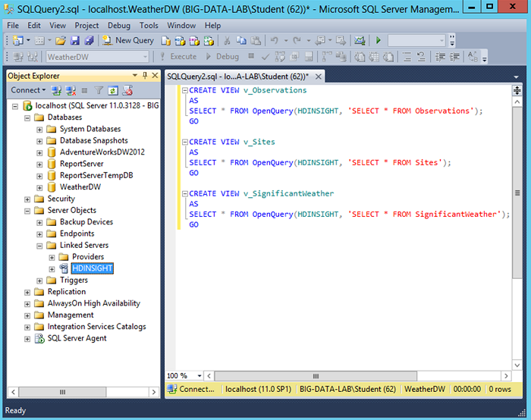Expand the WeatherDW database node
531x420 pixels.
coord(39,187)
